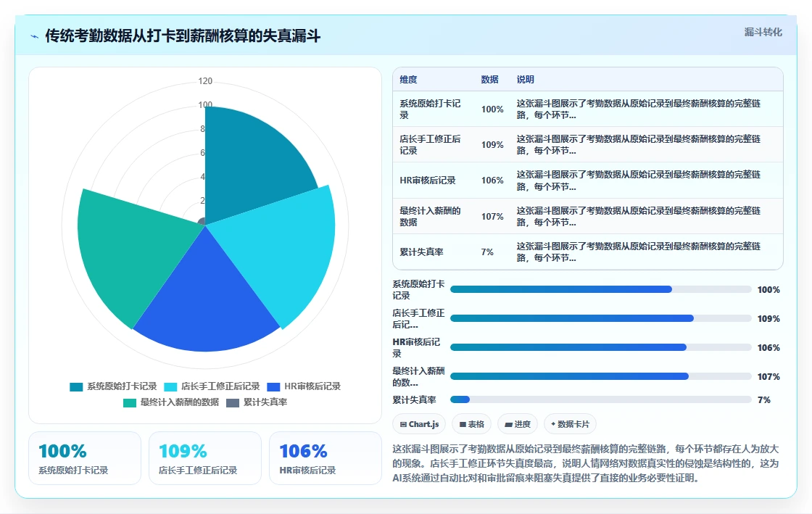Click the 累计失真率 progress bar at 7%
812x514 pixels.
tap(601, 399)
